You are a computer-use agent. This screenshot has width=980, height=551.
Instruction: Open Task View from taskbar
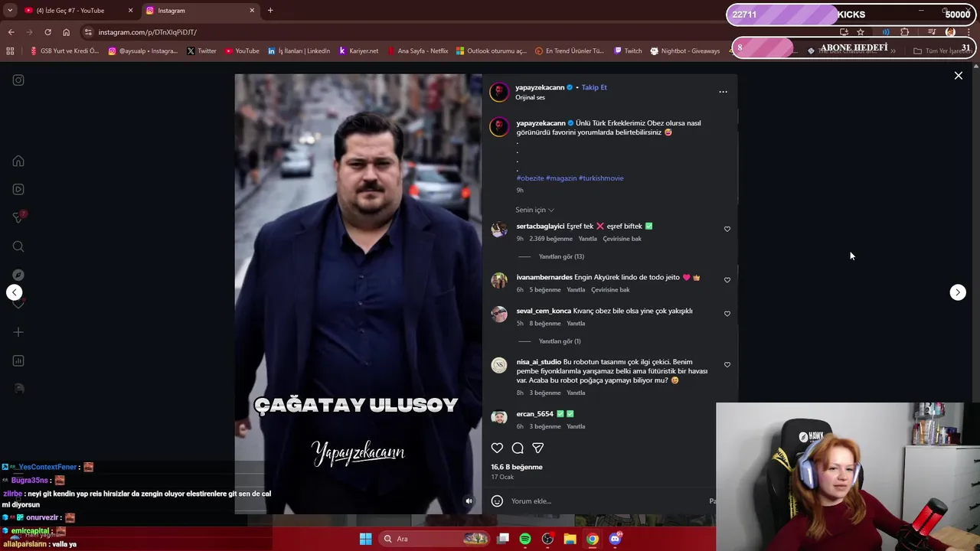pyautogui.click(x=503, y=539)
